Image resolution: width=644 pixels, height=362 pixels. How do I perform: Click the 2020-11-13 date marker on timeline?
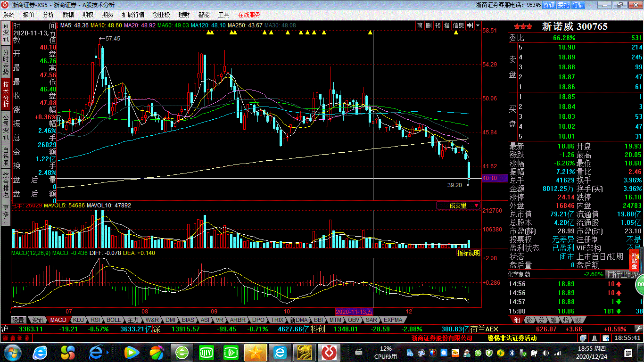[354, 312]
